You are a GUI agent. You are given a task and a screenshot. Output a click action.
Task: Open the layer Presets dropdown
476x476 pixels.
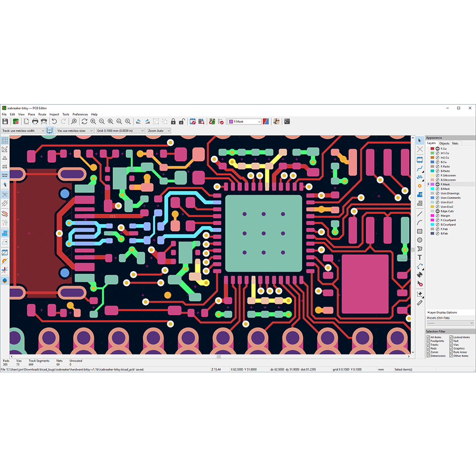(x=450, y=323)
